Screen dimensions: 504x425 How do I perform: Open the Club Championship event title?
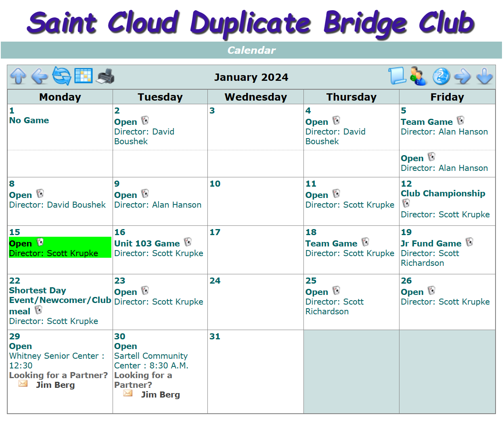pyautogui.click(x=443, y=194)
